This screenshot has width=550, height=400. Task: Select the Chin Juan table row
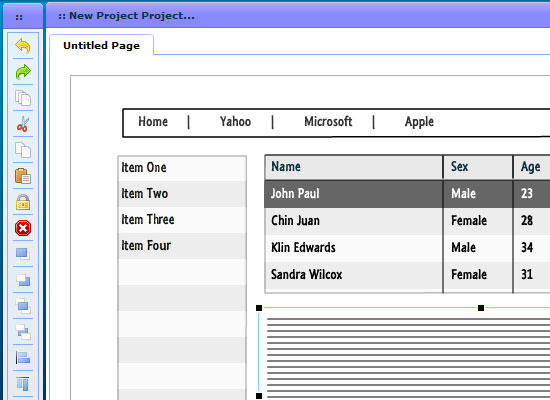click(407, 221)
